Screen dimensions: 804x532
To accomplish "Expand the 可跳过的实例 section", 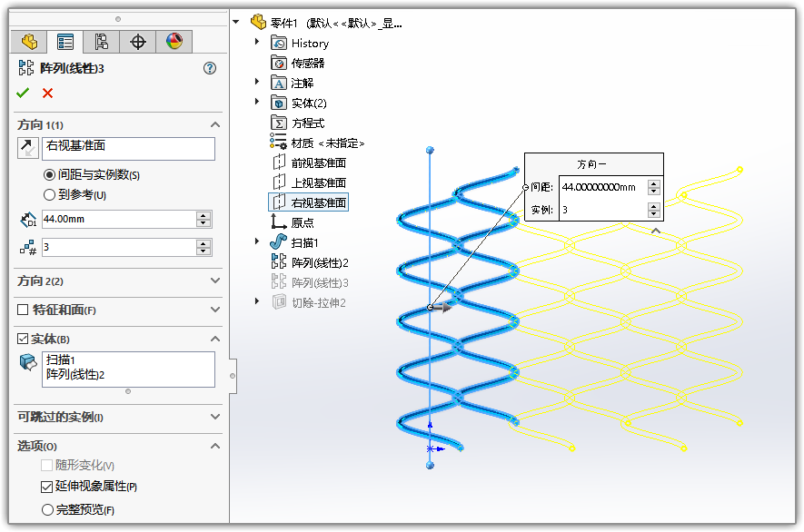I will coord(215,417).
